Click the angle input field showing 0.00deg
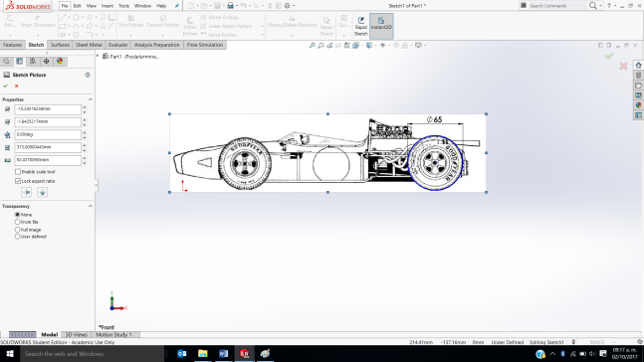The width and height of the screenshot is (644, 362). coord(48,134)
